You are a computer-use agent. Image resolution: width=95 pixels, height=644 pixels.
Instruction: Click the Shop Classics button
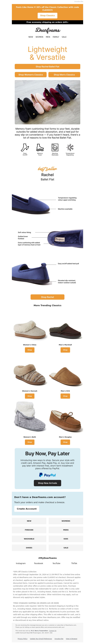coord(47,15)
